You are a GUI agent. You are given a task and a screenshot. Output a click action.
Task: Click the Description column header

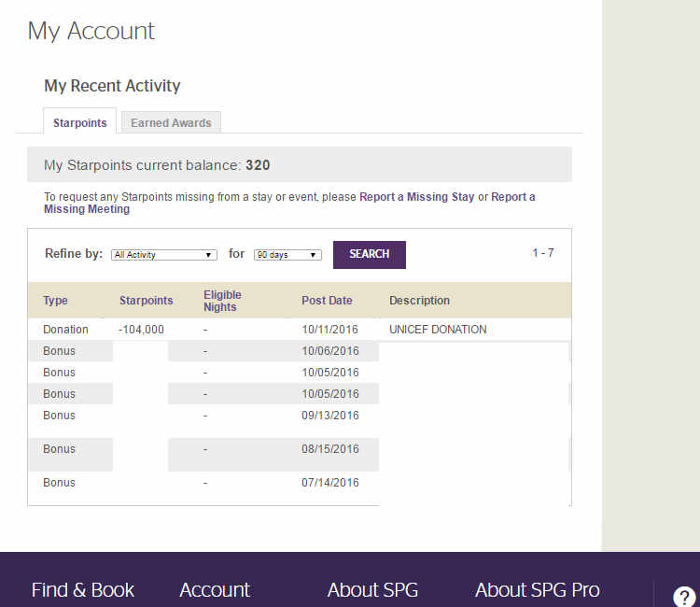[419, 301]
